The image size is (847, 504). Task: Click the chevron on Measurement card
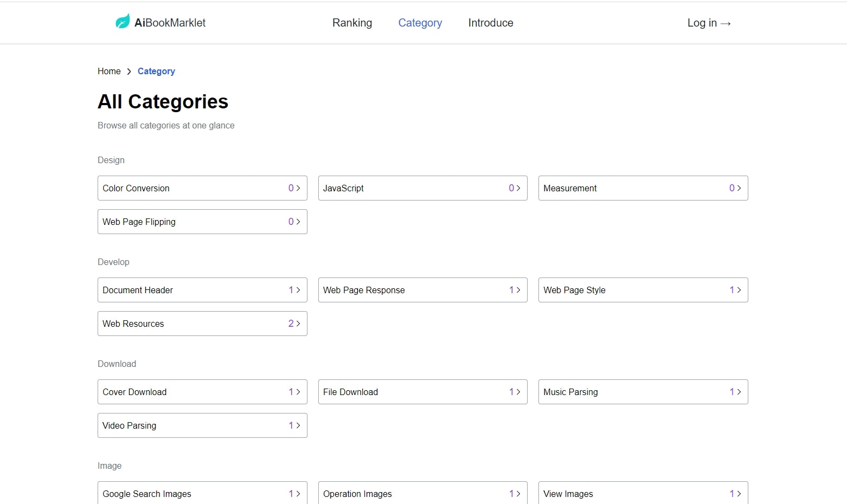739,188
